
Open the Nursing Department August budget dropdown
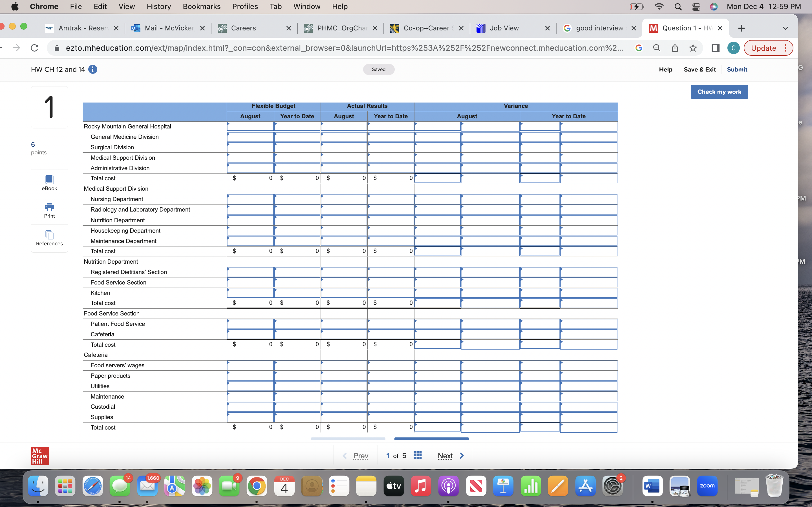point(228,199)
